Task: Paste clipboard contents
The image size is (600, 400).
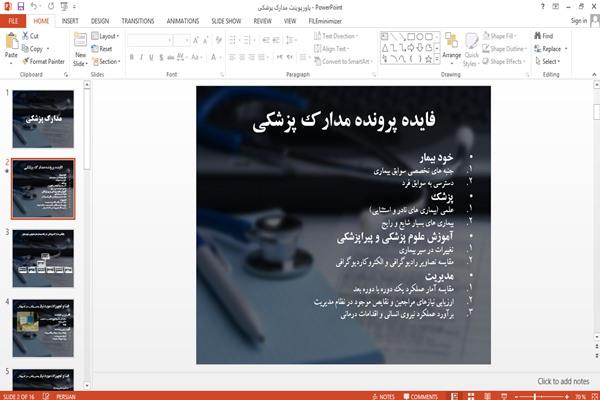Action: (x=11, y=47)
